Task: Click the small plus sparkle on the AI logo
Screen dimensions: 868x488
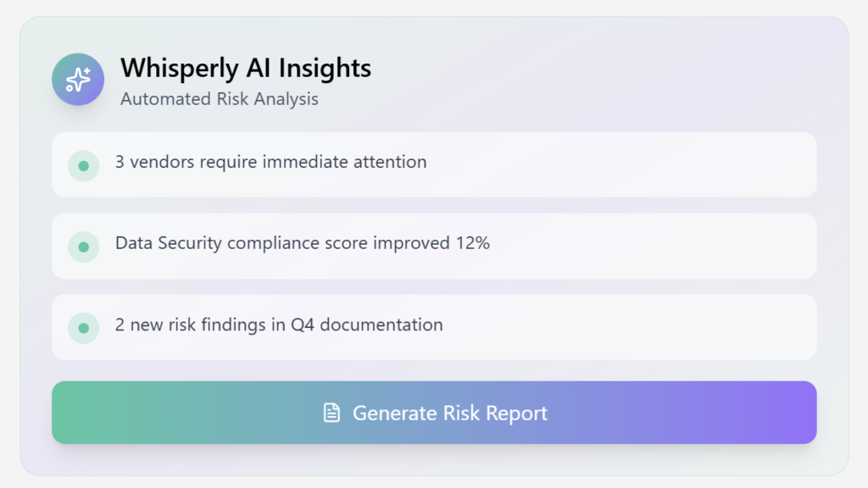Action: click(86, 69)
